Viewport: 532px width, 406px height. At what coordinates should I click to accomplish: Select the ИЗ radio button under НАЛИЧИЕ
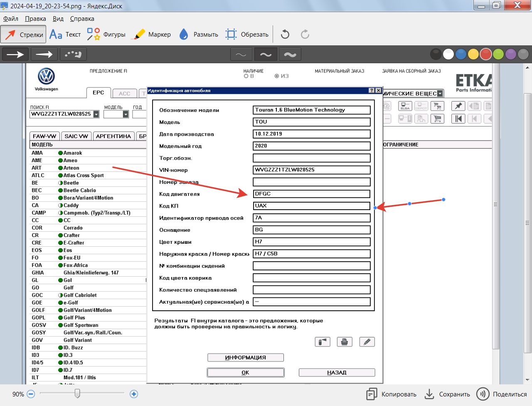coord(277,76)
